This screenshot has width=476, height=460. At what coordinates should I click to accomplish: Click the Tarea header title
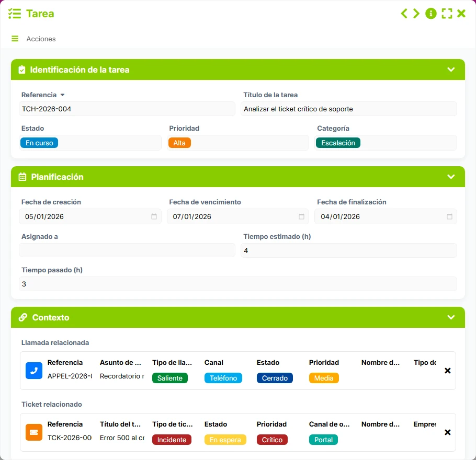[x=40, y=14]
